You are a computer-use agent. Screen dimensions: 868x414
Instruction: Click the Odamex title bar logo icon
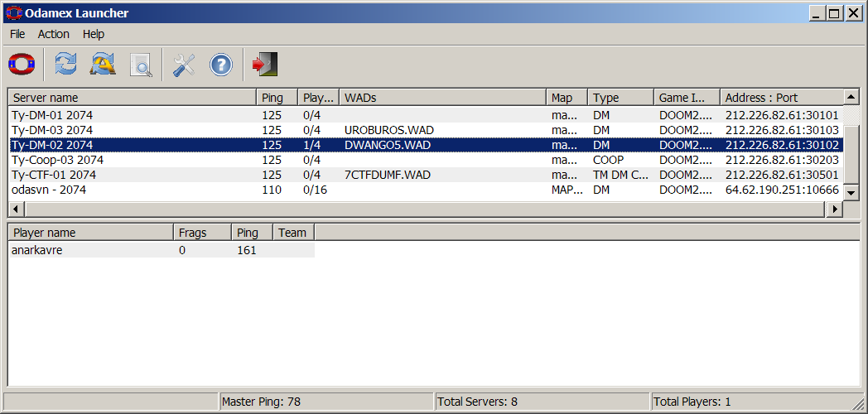pos(14,13)
